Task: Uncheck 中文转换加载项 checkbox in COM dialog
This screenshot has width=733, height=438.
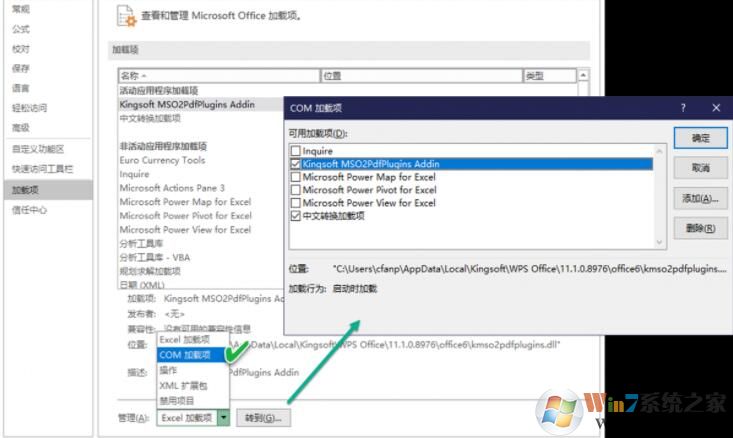Action: (295, 216)
